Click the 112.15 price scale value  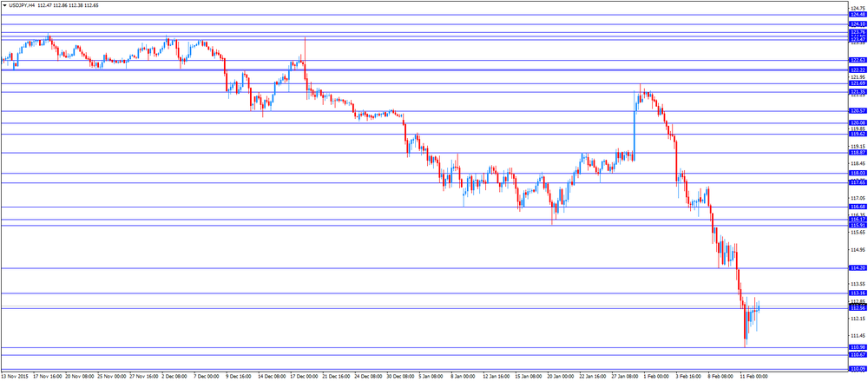(x=858, y=319)
